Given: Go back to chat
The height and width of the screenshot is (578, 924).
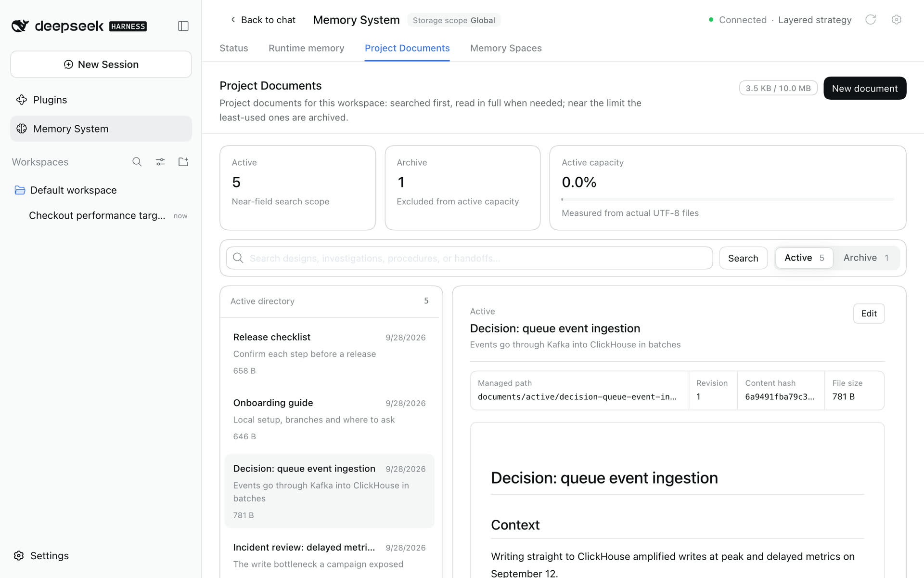Looking at the screenshot, I should [263, 20].
